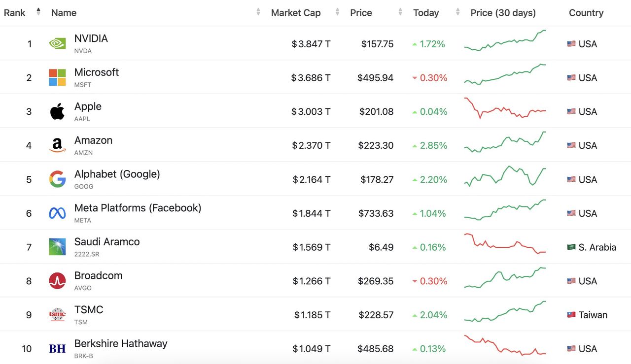The width and height of the screenshot is (631, 364).
Task: Sort by Today percentage change arrows
Action: pyautogui.click(x=458, y=12)
